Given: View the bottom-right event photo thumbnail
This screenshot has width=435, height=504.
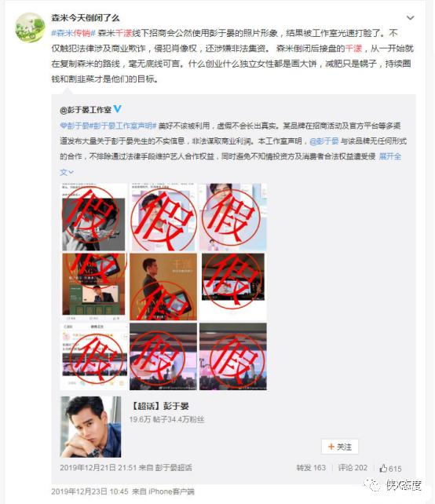Looking at the screenshot, I should pos(233,356).
